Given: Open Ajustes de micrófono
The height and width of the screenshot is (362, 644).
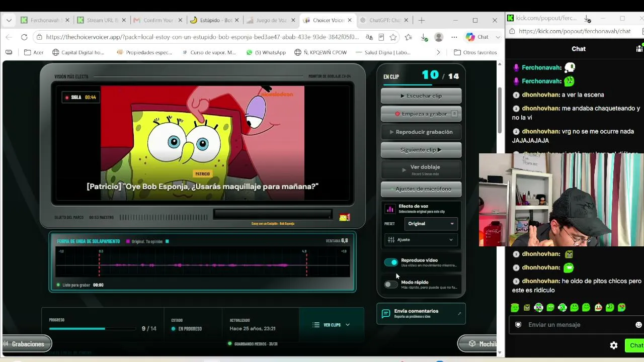Looking at the screenshot, I should (x=421, y=189).
